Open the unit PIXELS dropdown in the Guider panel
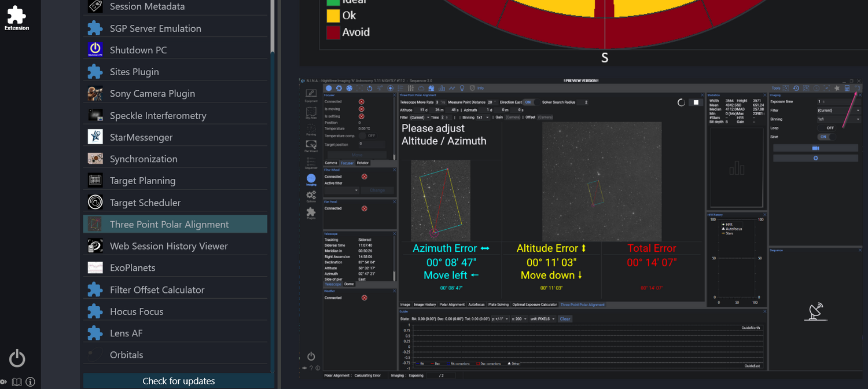Screen dimensions: 868x389 (542, 319)
